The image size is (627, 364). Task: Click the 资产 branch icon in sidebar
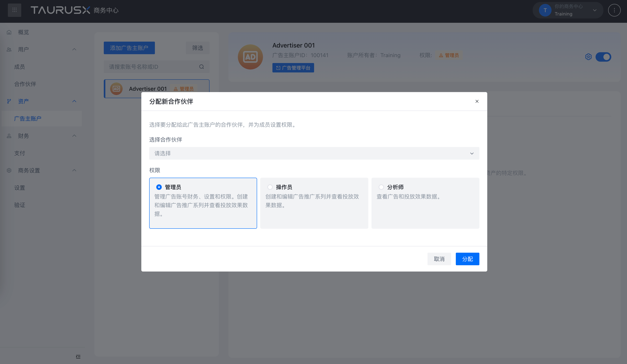pyautogui.click(x=9, y=101)
